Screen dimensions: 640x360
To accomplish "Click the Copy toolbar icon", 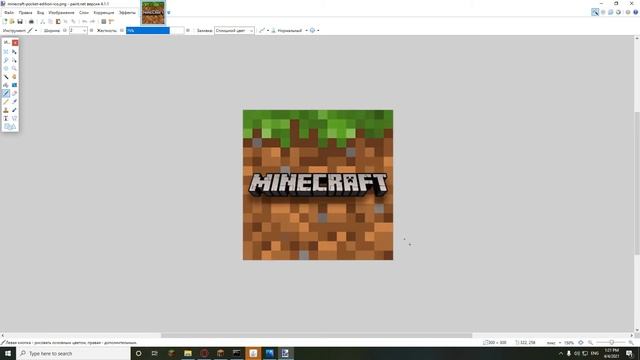I will 50,22.
